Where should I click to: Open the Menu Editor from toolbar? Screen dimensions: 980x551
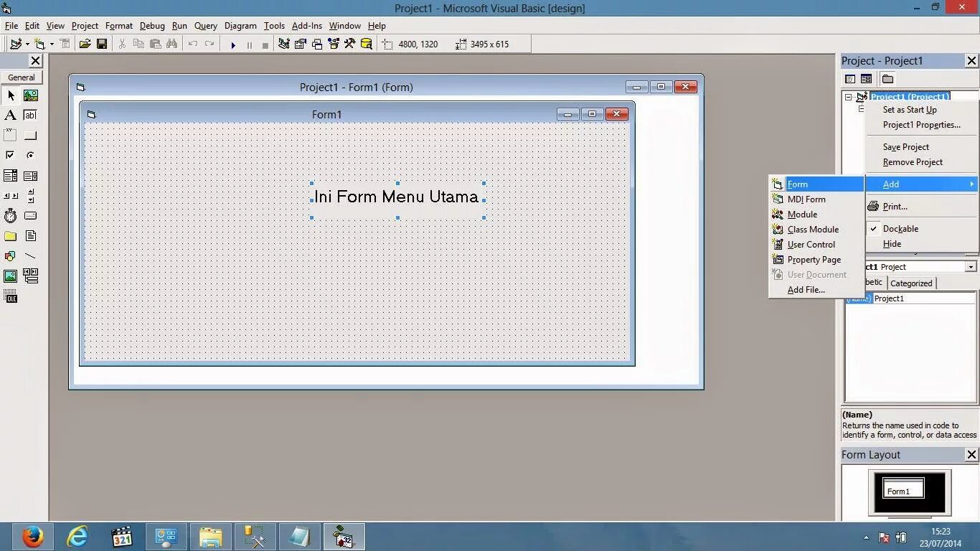click(65, 44)
